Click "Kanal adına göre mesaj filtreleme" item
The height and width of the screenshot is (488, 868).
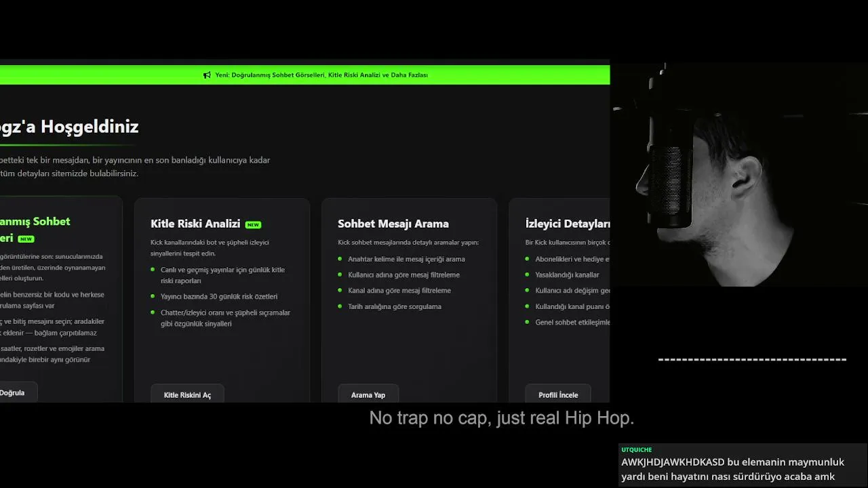[399, 291]
